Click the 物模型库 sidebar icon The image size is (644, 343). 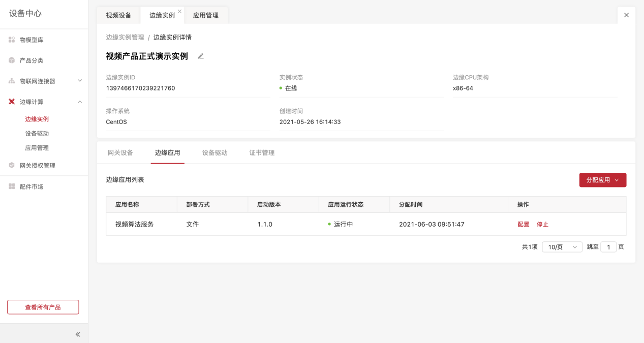tap(12, 40)
